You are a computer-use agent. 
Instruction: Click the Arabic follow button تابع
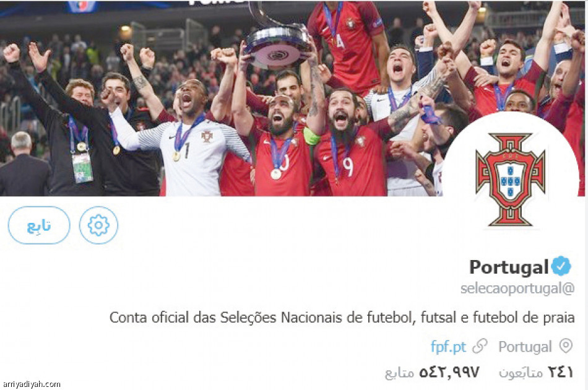(x=39, y=225)
